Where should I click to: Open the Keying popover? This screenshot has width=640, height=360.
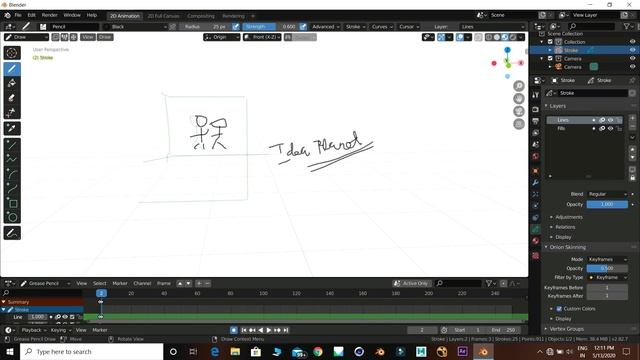tap(60, 330)
